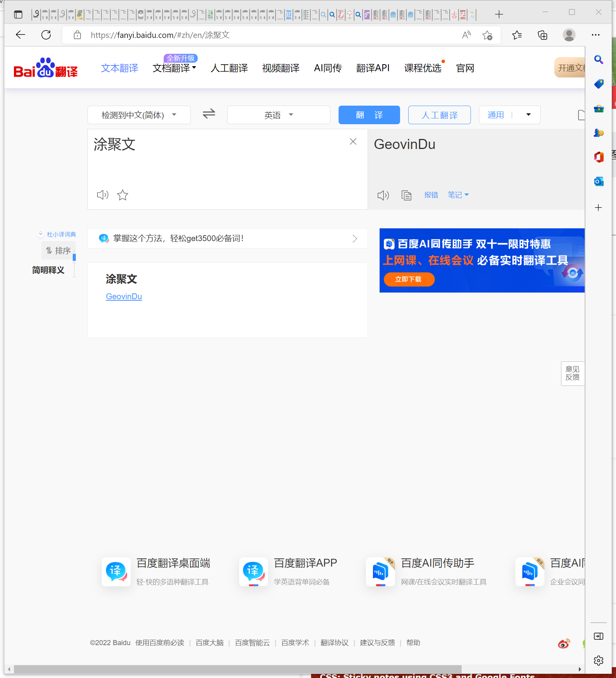Screen dimensions: 616x678
Task: Open browser Collections
Action: click(542, 35)
